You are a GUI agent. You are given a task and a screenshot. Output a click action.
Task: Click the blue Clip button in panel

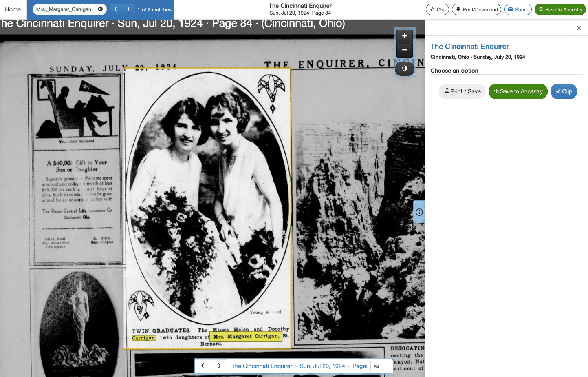click(x=564, y=91)
